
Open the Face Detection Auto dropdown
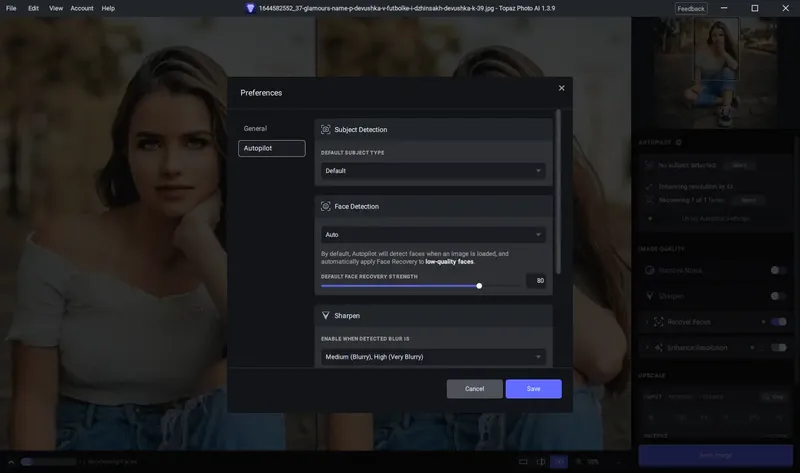point(433,235)
